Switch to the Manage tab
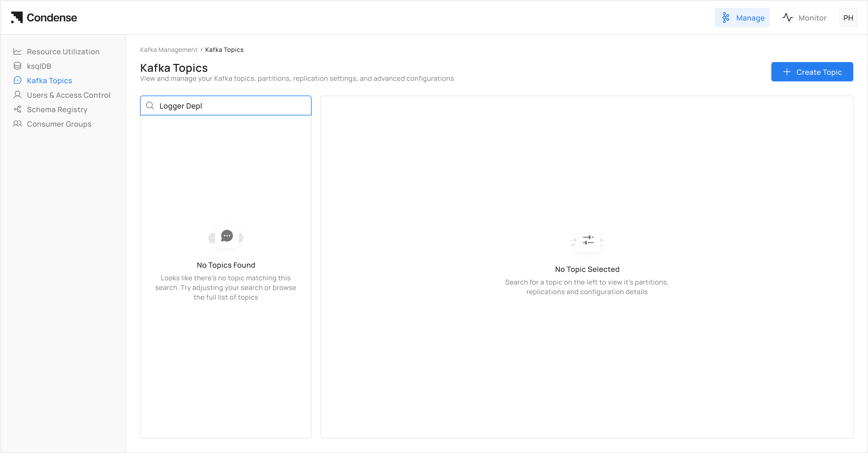Image resolution: width=868 pixels, height=453 pixels. (742, 17)
